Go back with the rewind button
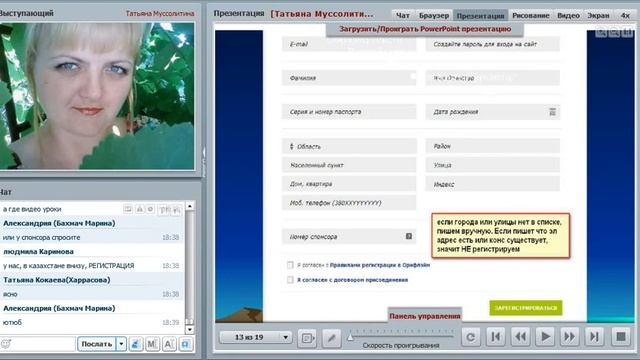Screen dimensions: 640x360 tap(520, 337)
